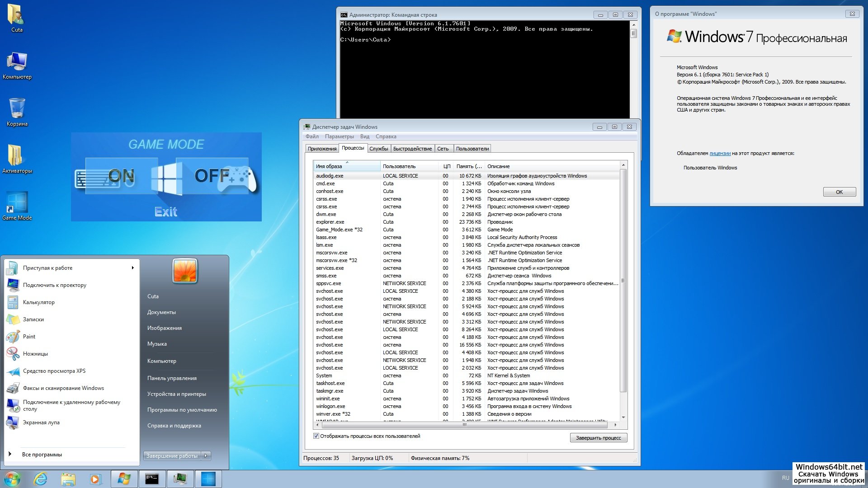The image size is (868, 488).
Task: Click the process list's vertical scrollbar
Action: click(x=623, y=280)
